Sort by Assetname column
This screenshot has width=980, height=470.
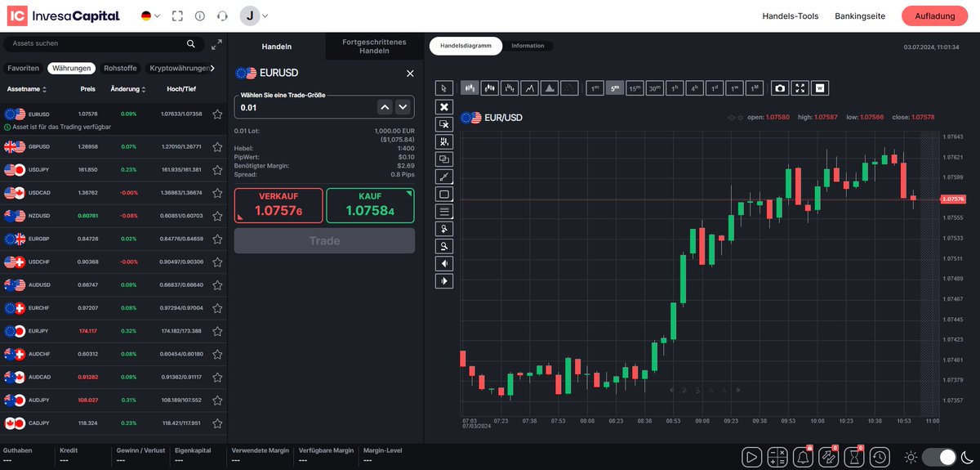(27, 89)
